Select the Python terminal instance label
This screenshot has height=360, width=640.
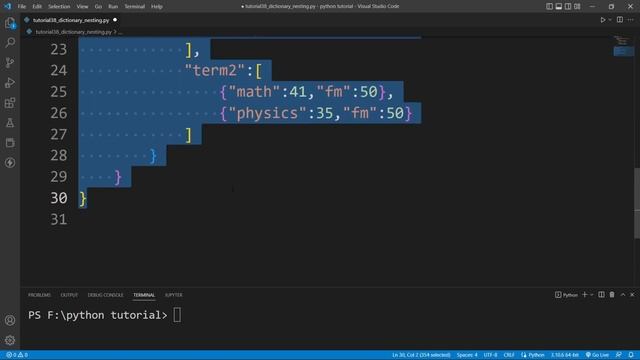(566, 295)
